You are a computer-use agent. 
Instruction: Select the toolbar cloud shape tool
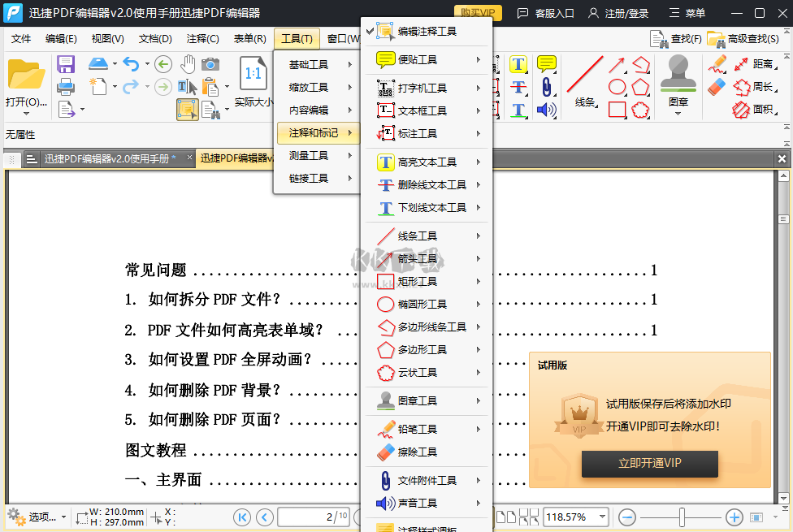(x=640, y=110)
